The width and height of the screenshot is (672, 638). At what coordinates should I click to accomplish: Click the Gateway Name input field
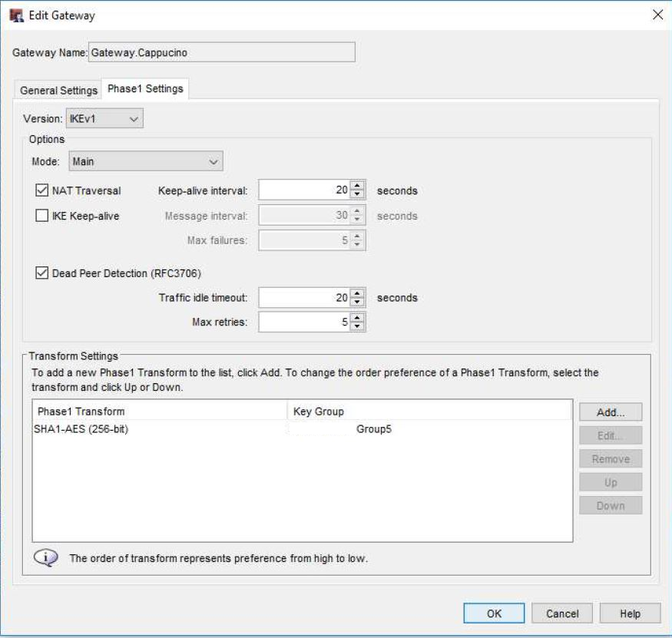click(222, 52)
